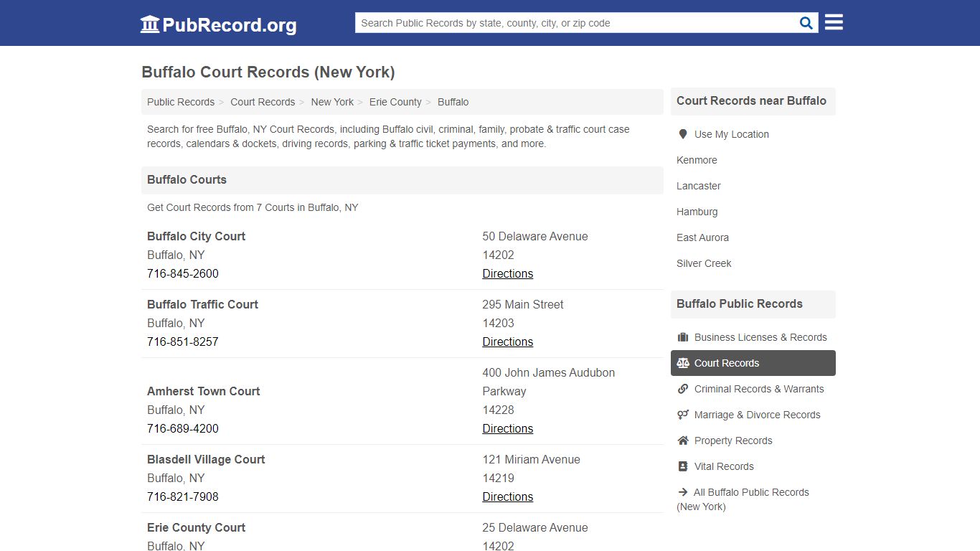The height and width of the screenshot is (551, 980).
Task: Call Buffalo Traffic Court number 716-851-8257
Action: (x=183, y=342)
